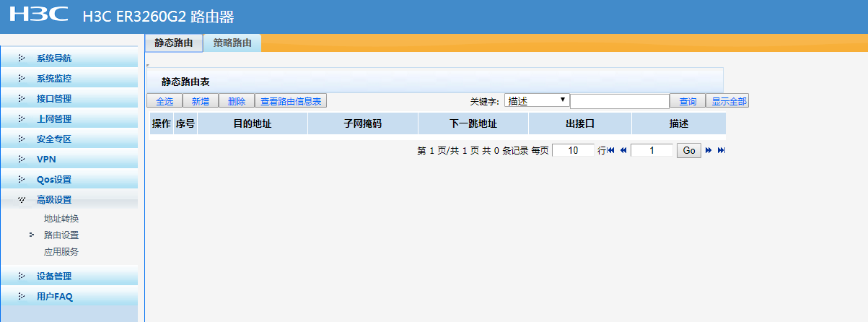Focus the keyword search input field
The height and width of the screenshot is (322, 868).
[x=620, y=101]
